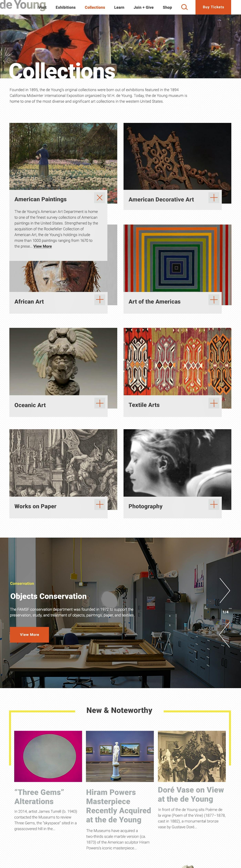Expand the African Art plus icon
The width and height of the screenshot is (241, 868).
tap(100, 300)
